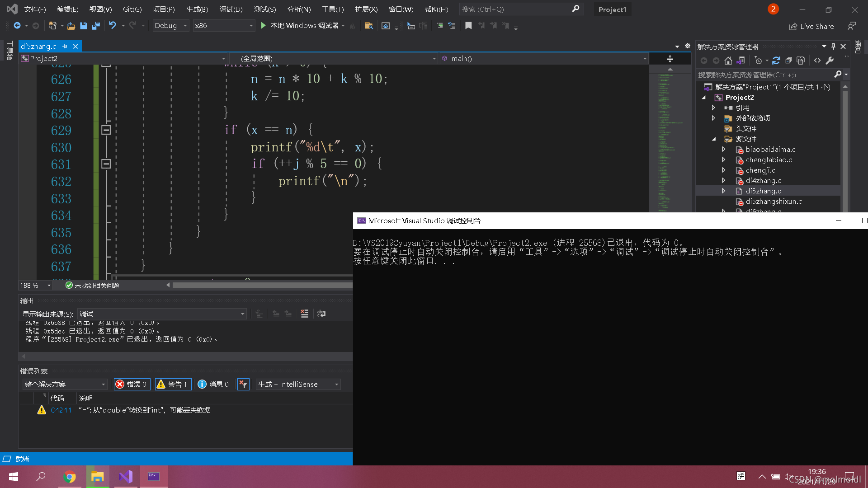The width and height of the screenshot is (868, 488).
Task: Open Chrome from the Windows taskbar
Action: click(70, 477)
